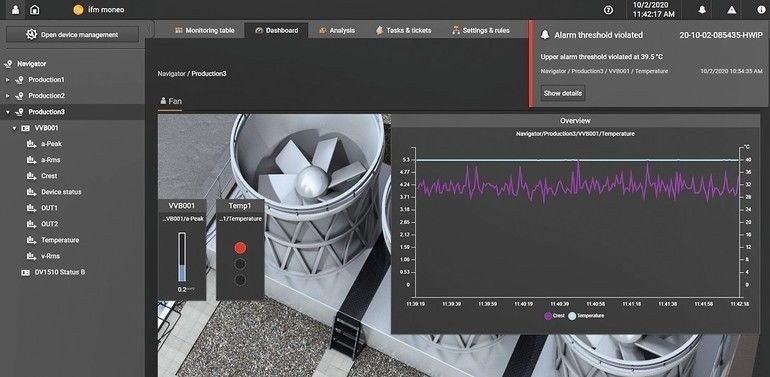
Task: Click the alarm ID 20-10-02-085435-HWIP
Action: 721,35
